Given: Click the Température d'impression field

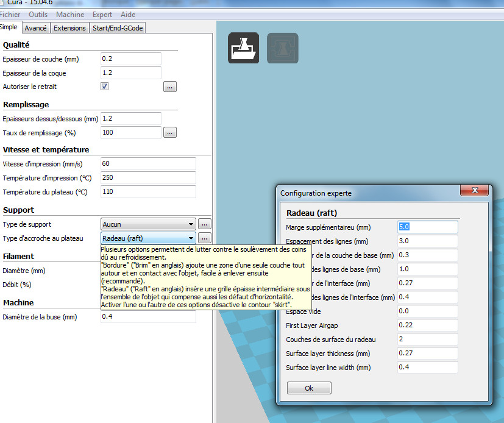Looking at the screenshot, I should point(148,178).
